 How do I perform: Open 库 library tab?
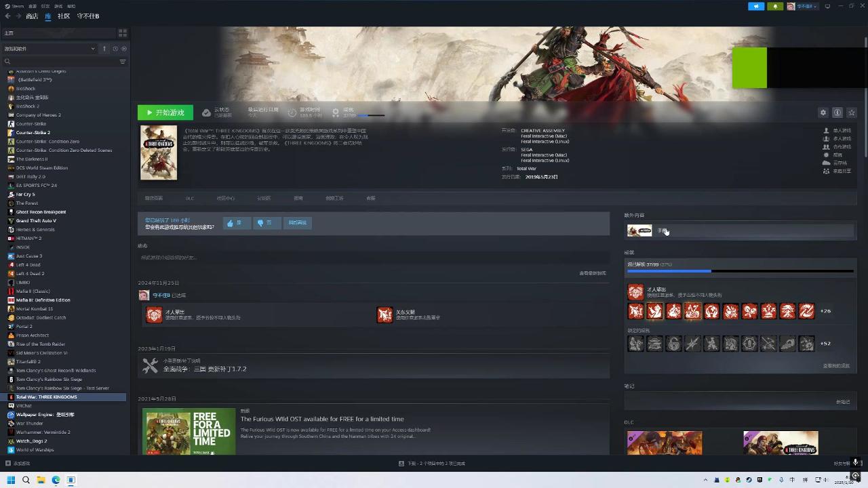(x=48, y=16)
